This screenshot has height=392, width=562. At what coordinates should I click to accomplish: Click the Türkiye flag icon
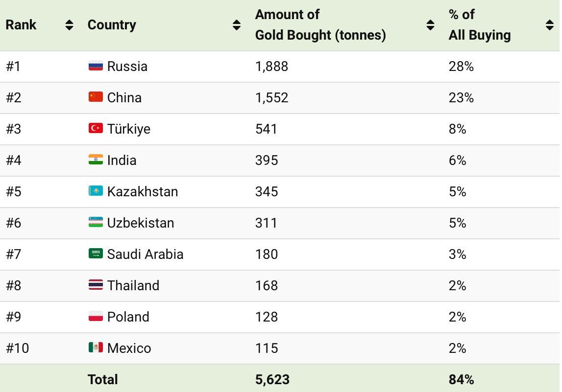[x=96, y=128]
